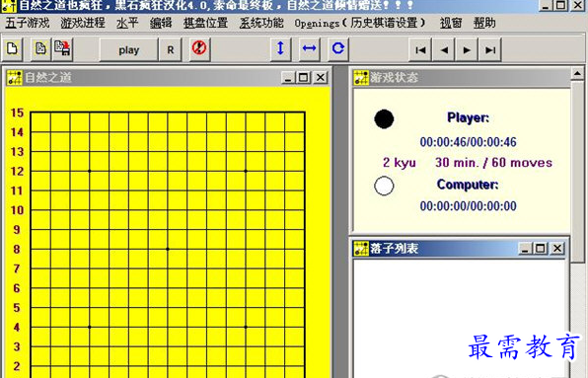Open the load game file icon

[x=40, y=48]
